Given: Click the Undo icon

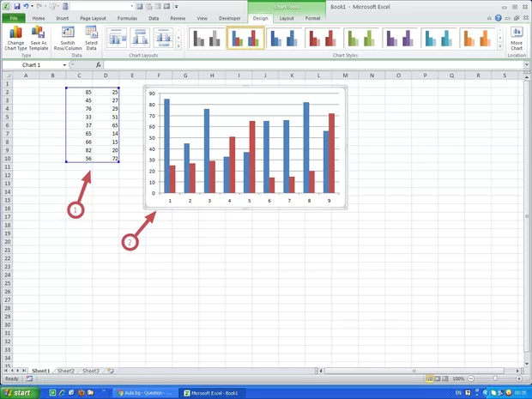Looking at the screenshot, I should click(26, 6).
